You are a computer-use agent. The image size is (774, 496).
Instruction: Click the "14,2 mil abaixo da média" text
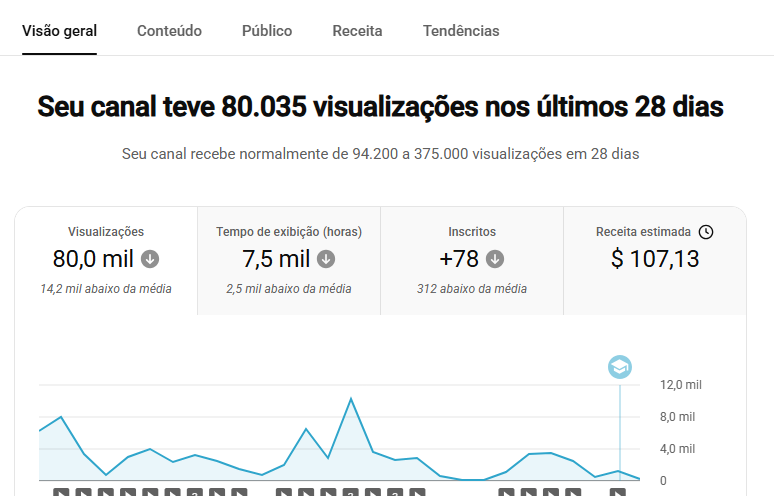106,289
